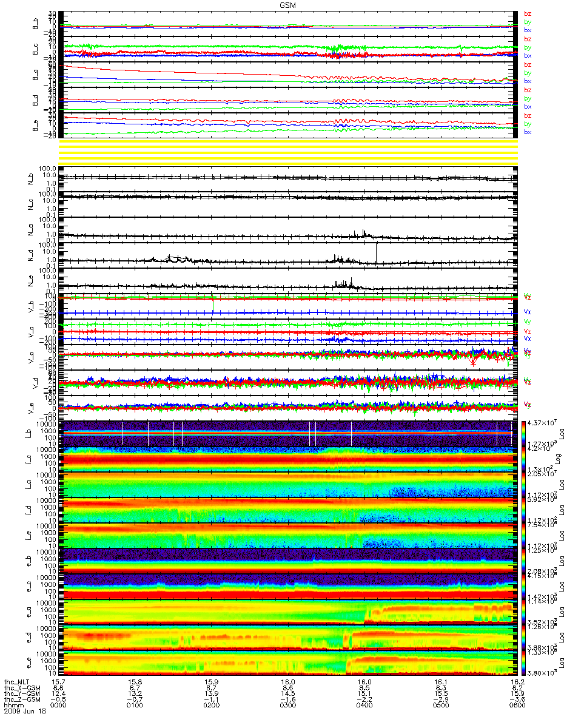Click the Y-GSM value 12.4 above 0000
Screen dimensions: 564x728
click(58, 693)
